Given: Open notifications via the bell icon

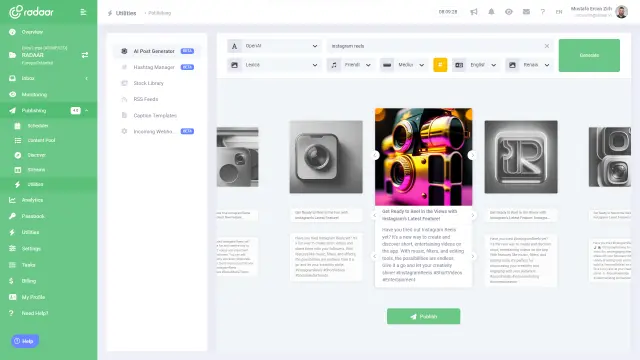Looking at the screenshot, I should (x=491, y=12).
